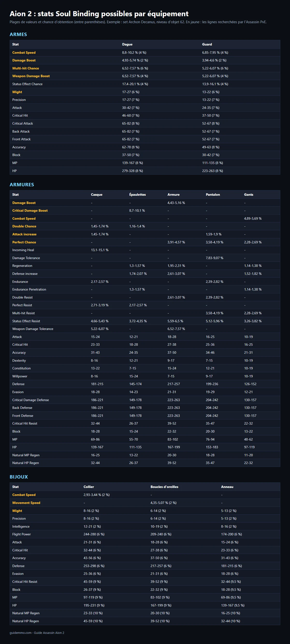
Task: Select the ARMURES section heading
Action: [x=22, y=185]
